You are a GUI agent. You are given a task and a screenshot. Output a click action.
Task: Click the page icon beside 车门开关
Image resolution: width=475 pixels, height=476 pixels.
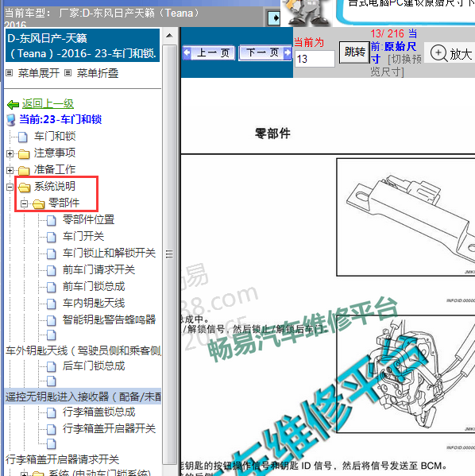52,237
